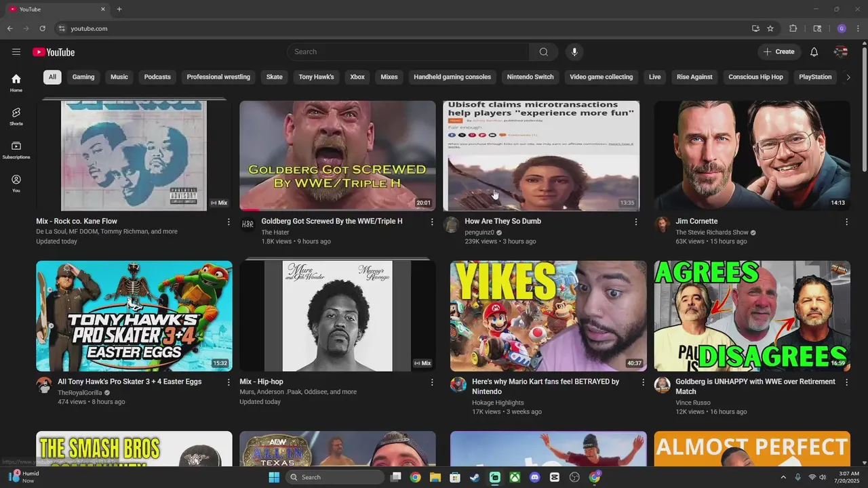
Task: Select the Skate filter chip
Action: 275,77
